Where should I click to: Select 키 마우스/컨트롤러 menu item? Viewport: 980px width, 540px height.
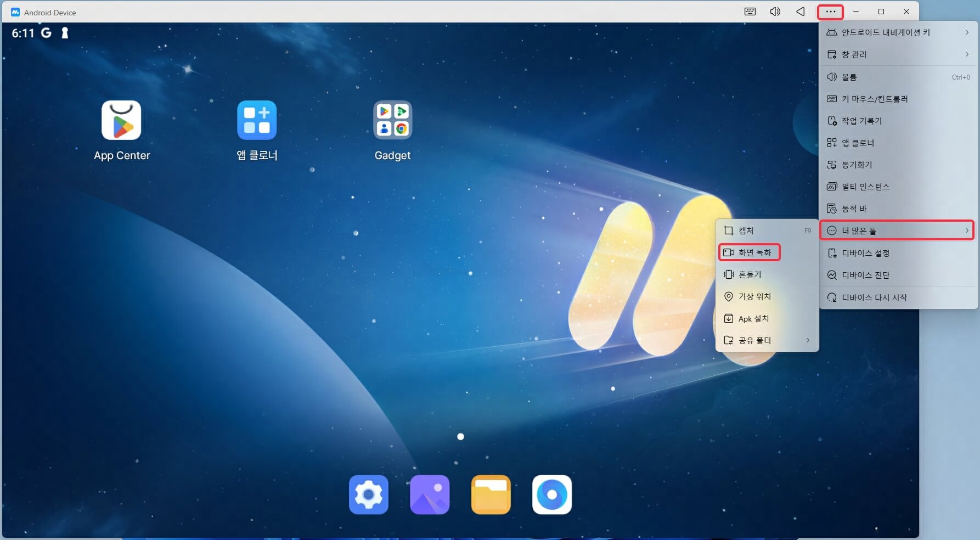point(898,99)
